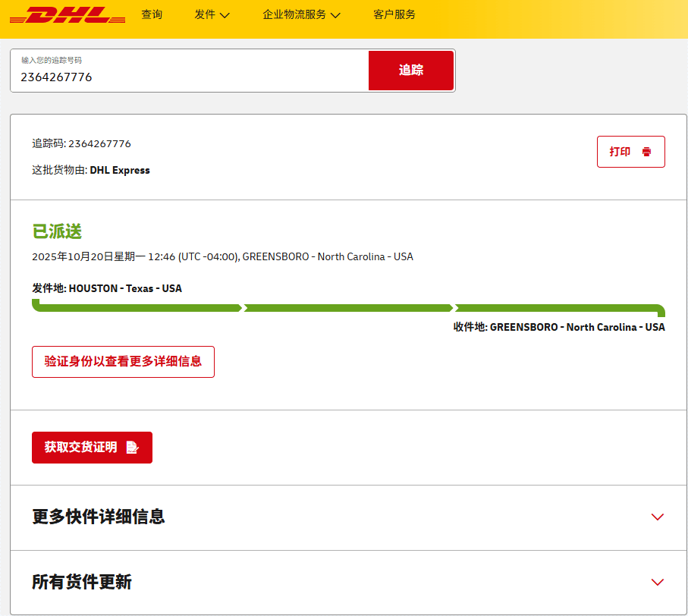This screenshot has height=616, width=688.
Task: Expand 更多快件详细信息 using its red chevron
Action: (657, 517)
